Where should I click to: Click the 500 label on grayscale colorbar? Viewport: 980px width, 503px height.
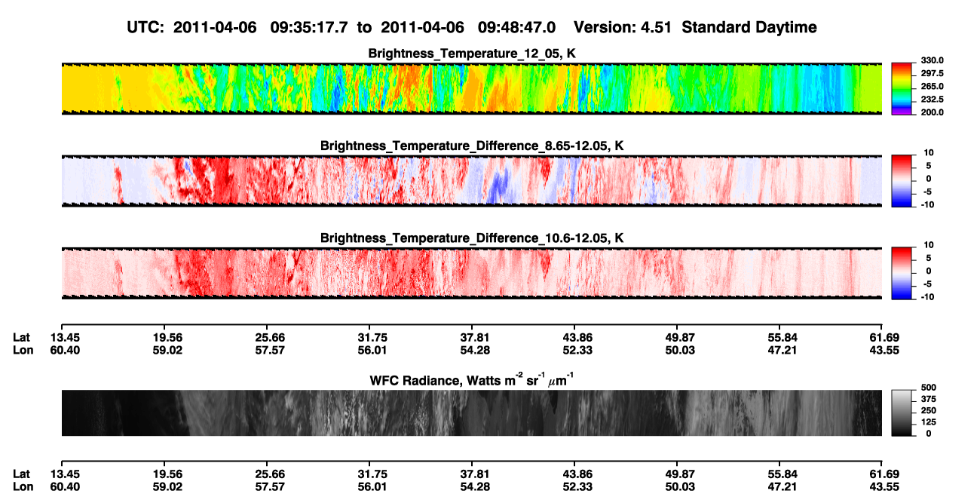[x=928, y=388]
